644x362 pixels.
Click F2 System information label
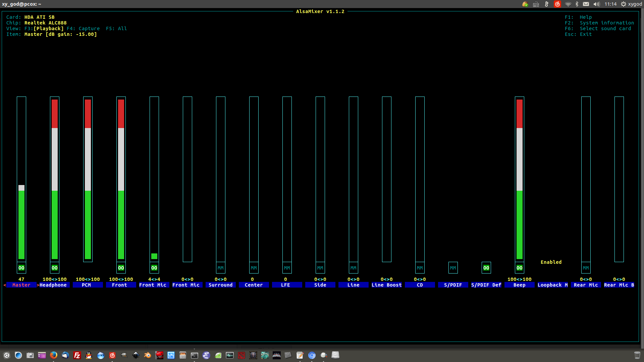click(x=599, y=23)
